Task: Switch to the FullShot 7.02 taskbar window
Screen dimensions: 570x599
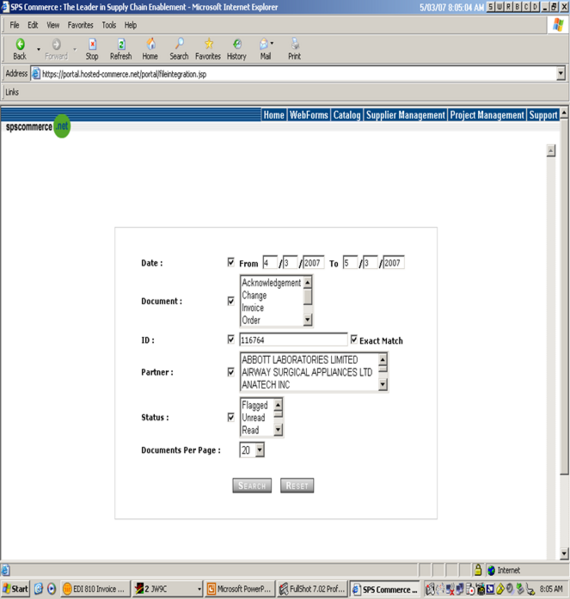Action: (312, 589)
